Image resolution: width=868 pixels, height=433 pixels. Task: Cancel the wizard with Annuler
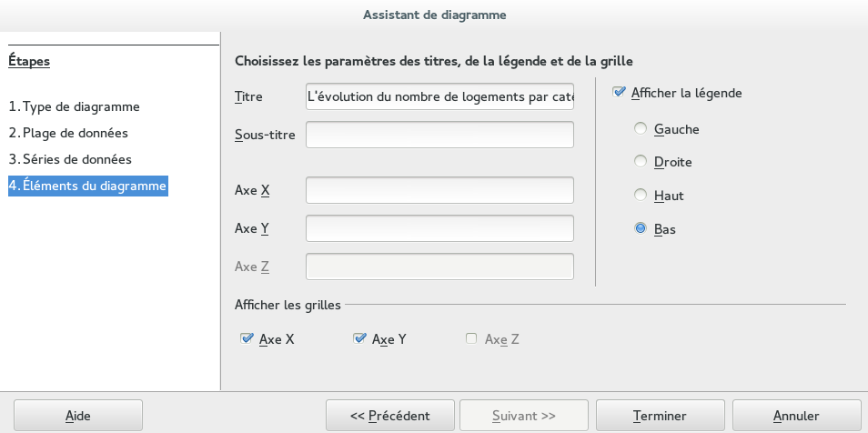tap(796, 416)
